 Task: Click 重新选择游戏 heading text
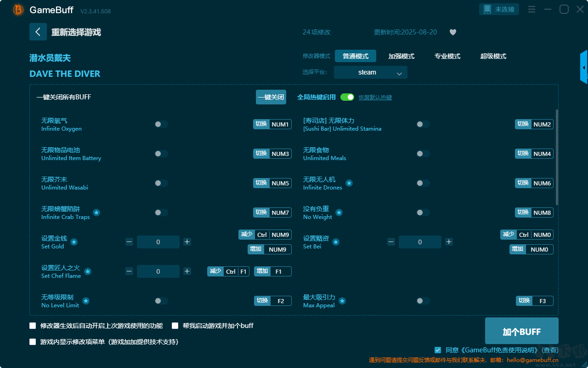[76, 32]
